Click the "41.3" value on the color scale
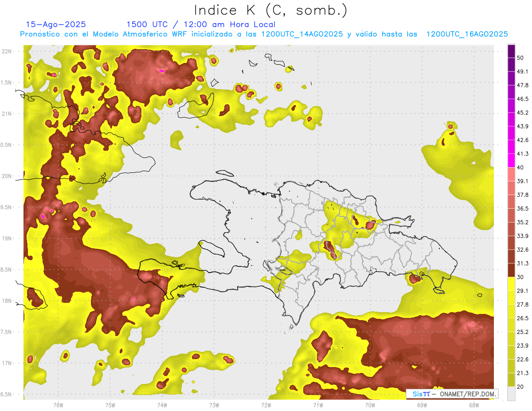Screen dimensions: 532x411 [x=523, y=154]
